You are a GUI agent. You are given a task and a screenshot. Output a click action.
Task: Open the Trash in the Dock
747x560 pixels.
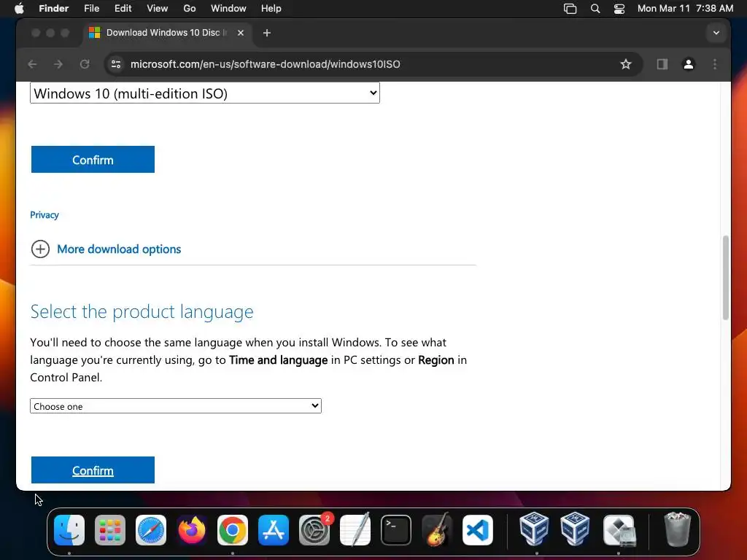click(x=677, y=529)
